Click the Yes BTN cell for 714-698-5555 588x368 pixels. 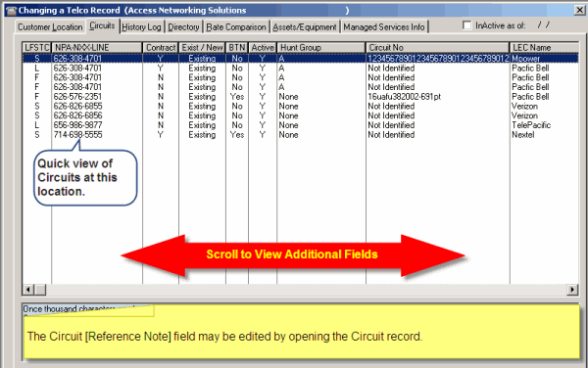237,135
